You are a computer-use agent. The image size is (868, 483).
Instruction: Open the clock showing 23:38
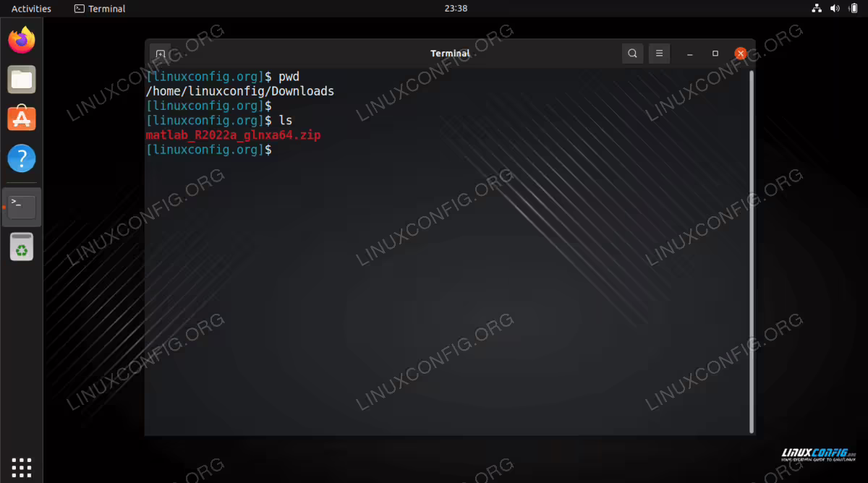coord(456,9)
